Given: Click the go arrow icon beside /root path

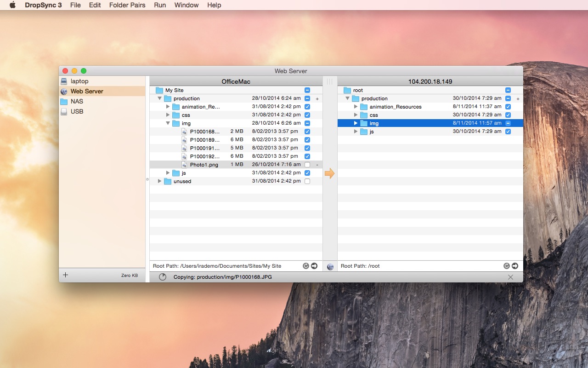Looking at the screenshot, I should 515,266.
